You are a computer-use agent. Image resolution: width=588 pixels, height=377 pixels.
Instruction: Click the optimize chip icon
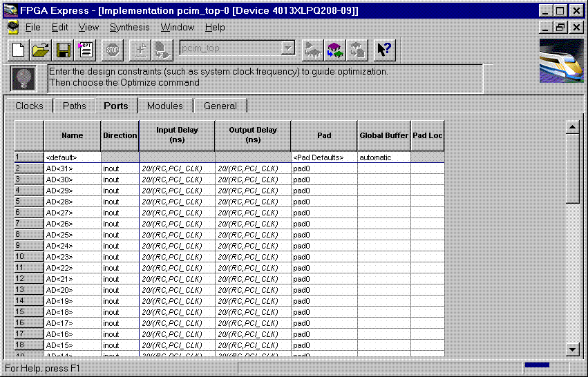tap(335, 50)
